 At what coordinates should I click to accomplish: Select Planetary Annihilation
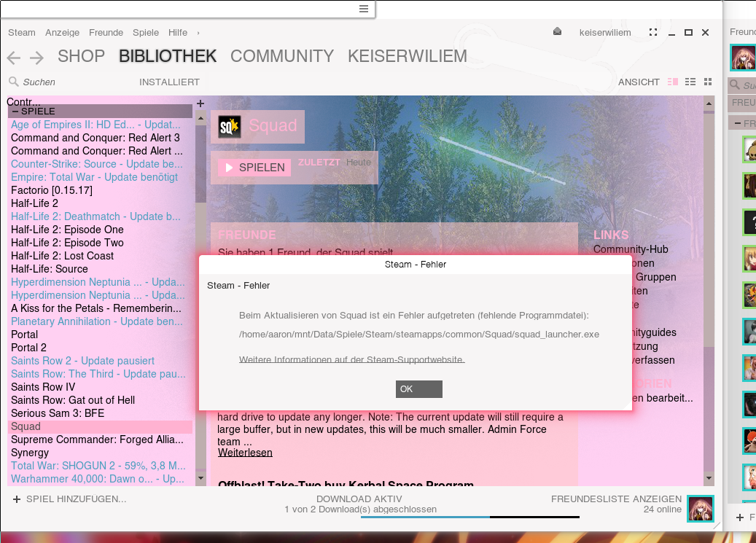pyautogui.click(x=101, y=321)
